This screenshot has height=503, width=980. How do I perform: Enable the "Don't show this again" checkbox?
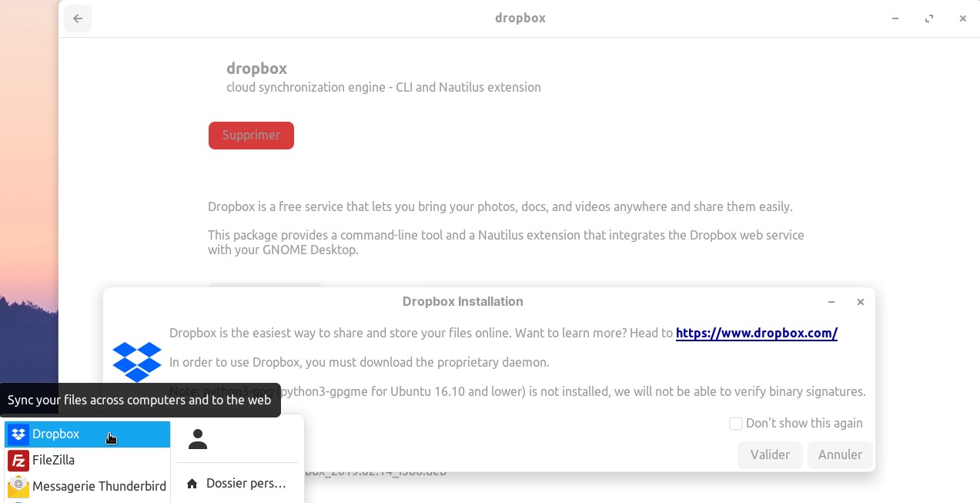736,424
